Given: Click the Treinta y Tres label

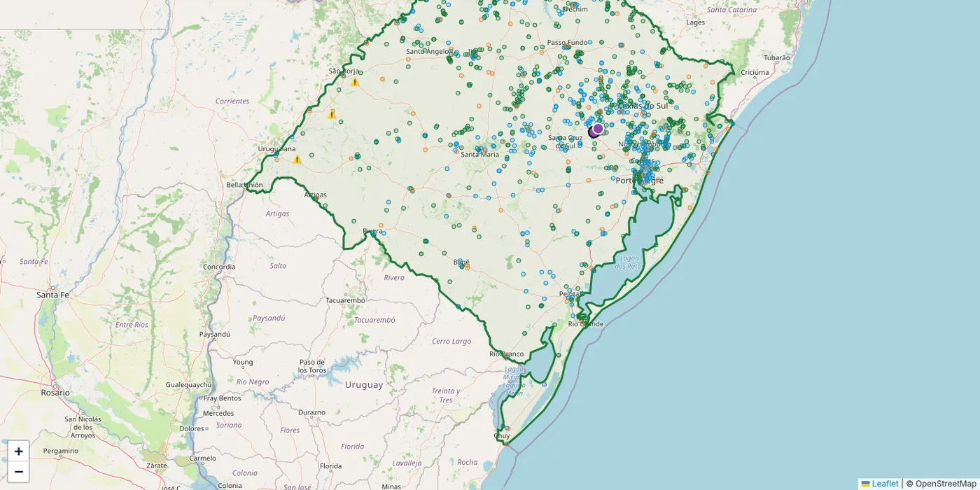Looking at the screenshot, I should (x=447, y=395).
